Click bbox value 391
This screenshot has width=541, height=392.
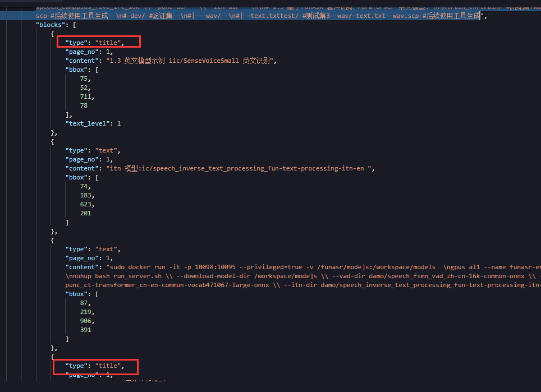click(85, 330)
